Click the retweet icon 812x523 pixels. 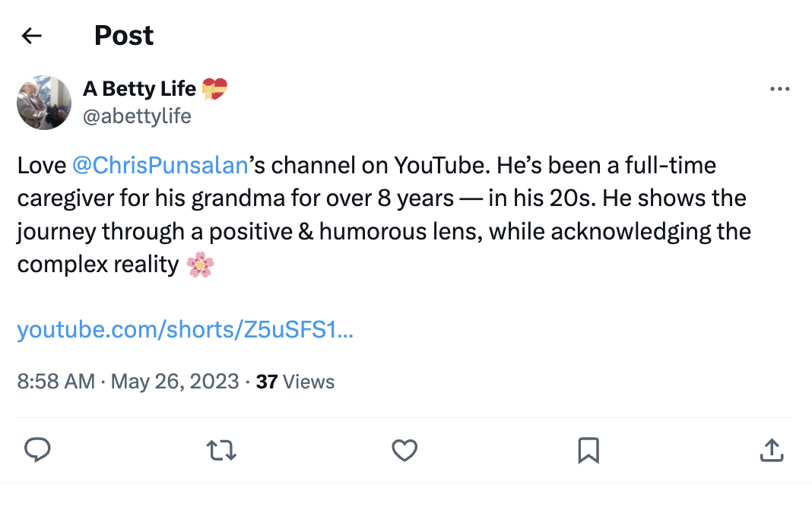click(x=221, y=450)
